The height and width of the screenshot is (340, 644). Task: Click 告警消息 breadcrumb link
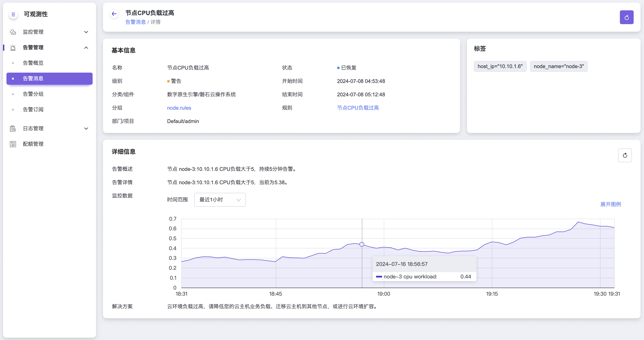pyautogui.click(x=135, y=22)
